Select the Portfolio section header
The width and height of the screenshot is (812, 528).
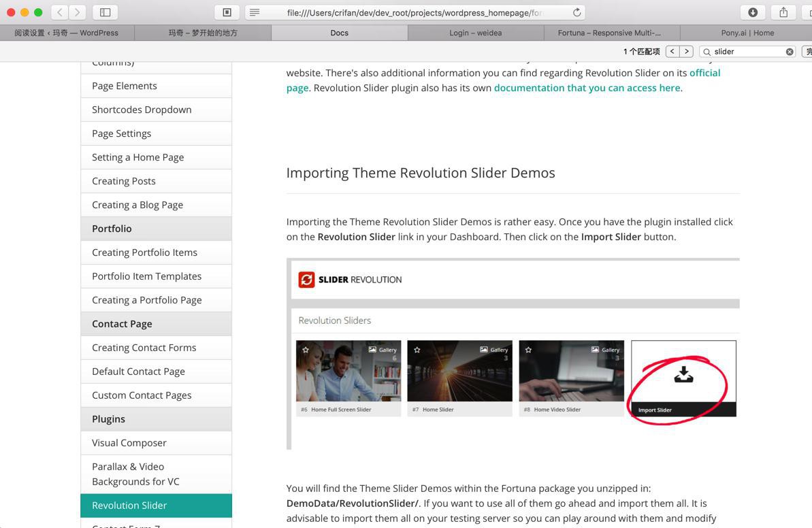[x=157, y=229]
